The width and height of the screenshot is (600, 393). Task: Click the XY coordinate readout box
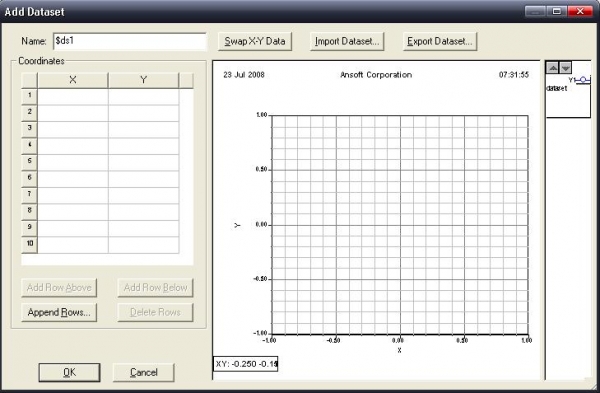[x=246, y=364]
